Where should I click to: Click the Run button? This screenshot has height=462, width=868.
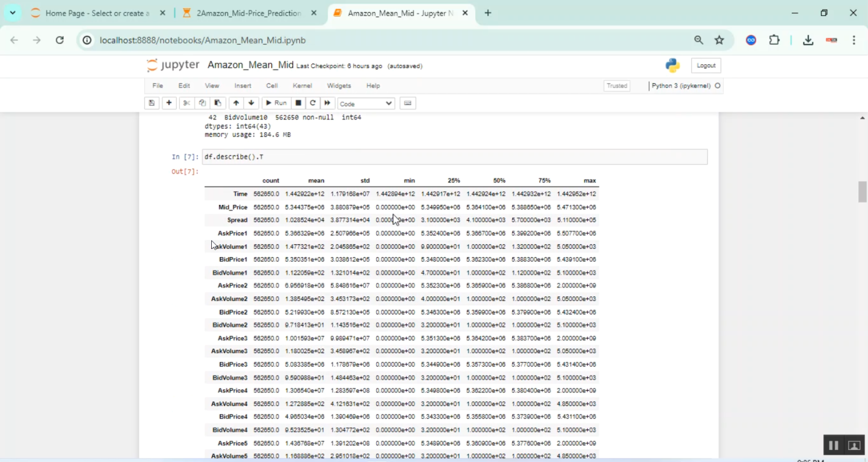(275, 103)
